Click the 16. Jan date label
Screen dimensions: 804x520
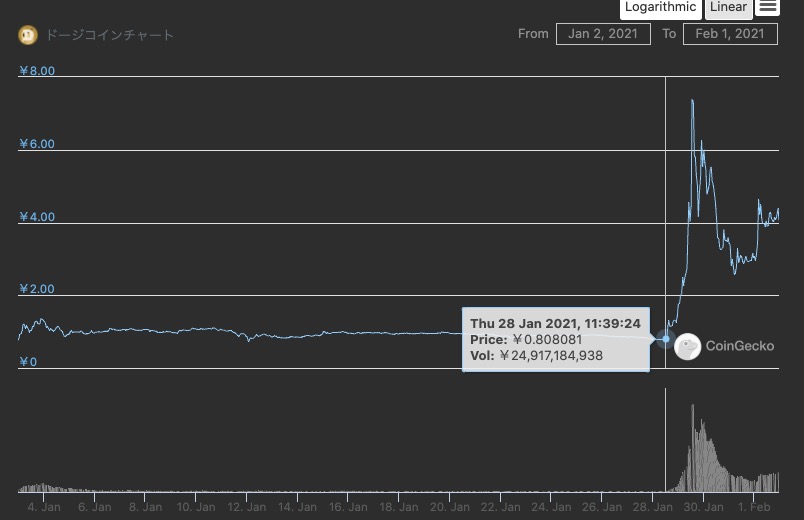coord(348,507)
